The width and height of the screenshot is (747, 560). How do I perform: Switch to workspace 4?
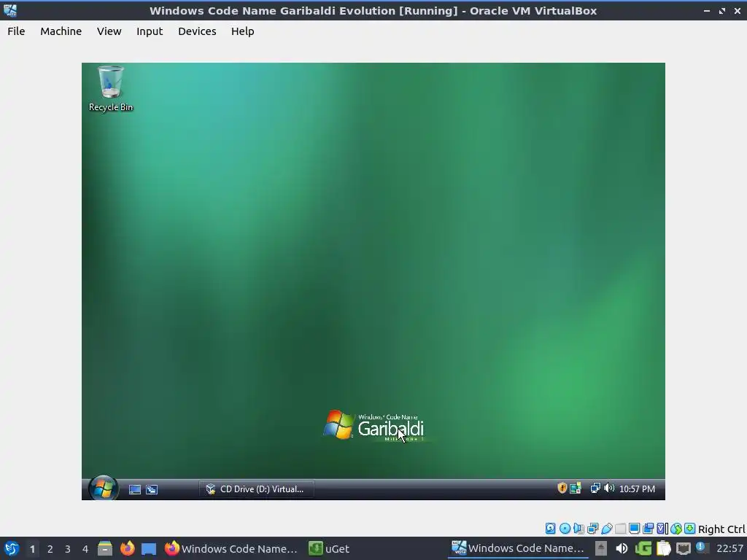85,549
